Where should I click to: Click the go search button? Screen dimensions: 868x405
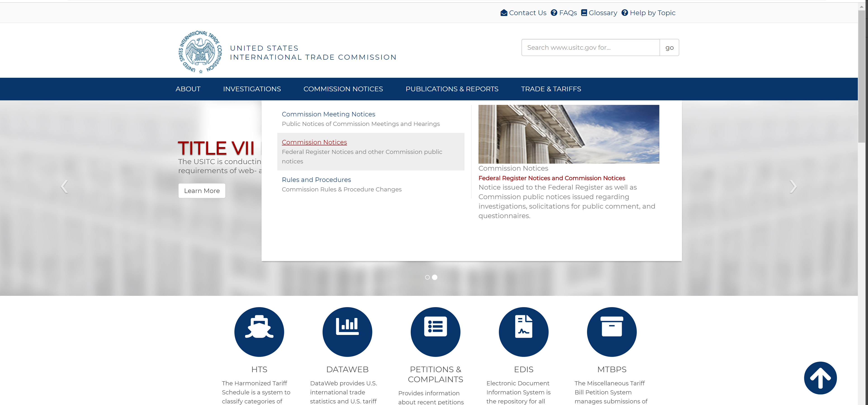(669, 47)
